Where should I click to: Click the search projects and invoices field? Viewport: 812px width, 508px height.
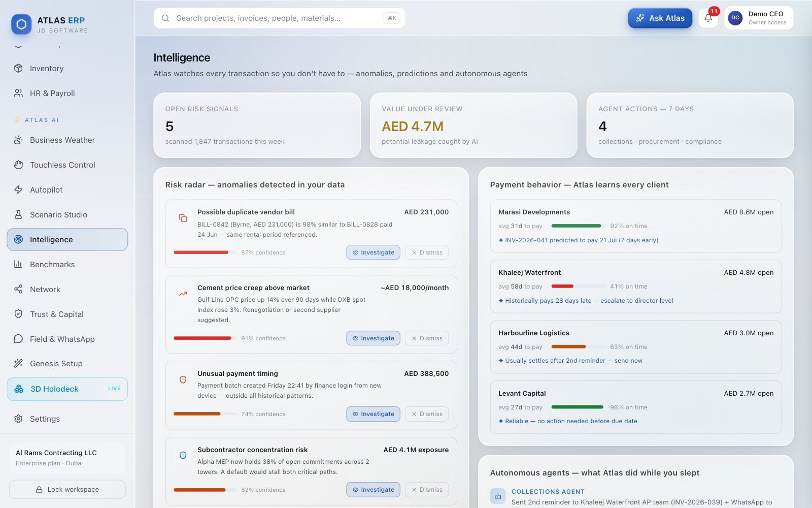tap(280, 18)
